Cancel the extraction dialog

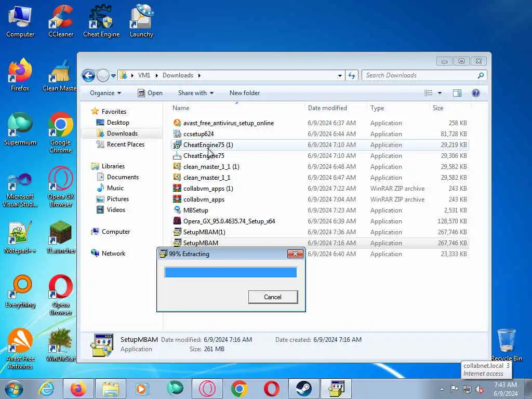(x=273, y=297)
